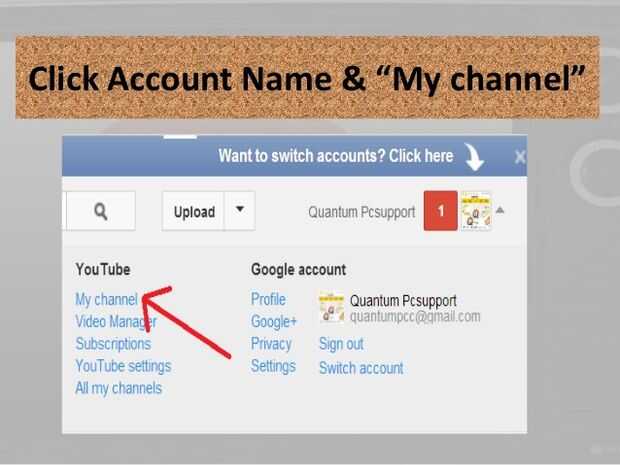Collapse account menu with the up arrow
The height and width of the screenshot is (465, 620).
[x=500, y=210]
